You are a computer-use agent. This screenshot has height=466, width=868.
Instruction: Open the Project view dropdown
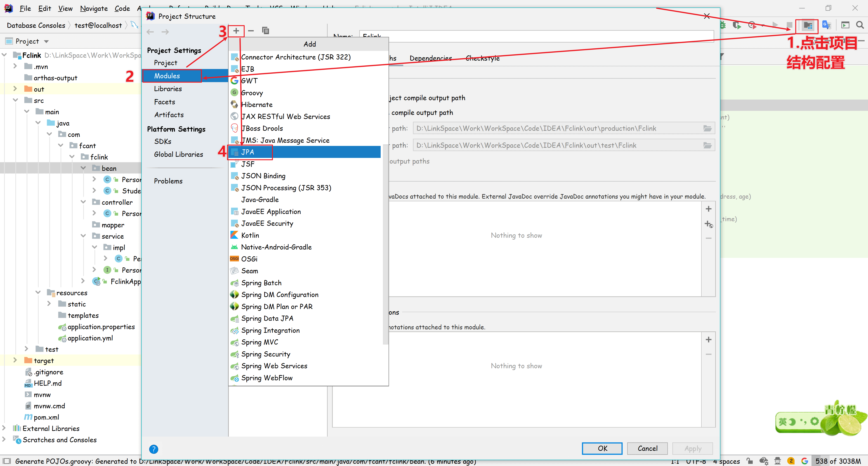pyautogui.click(x=47, y=41)
